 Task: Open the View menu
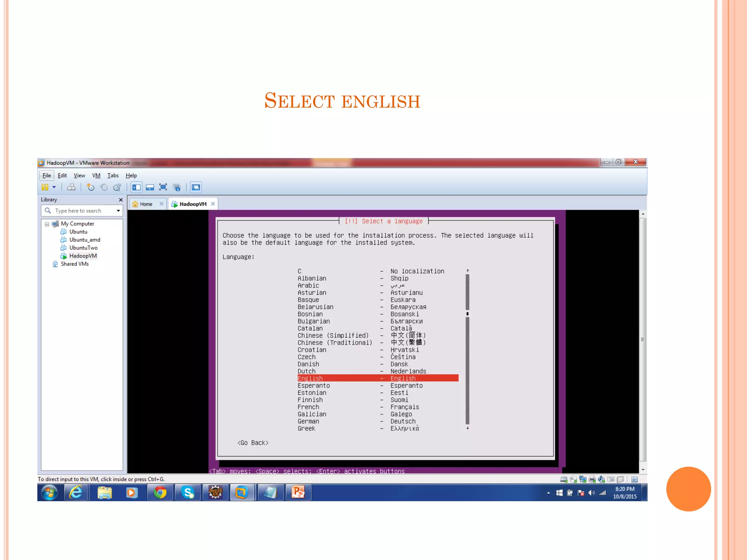pyautogui.click(x=79, y=175)
